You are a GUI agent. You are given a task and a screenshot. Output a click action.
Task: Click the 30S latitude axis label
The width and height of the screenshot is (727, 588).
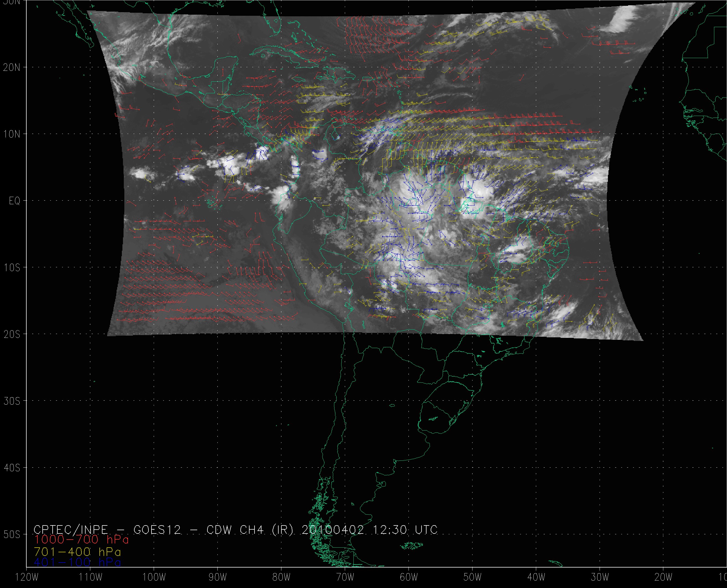point(12,401)
